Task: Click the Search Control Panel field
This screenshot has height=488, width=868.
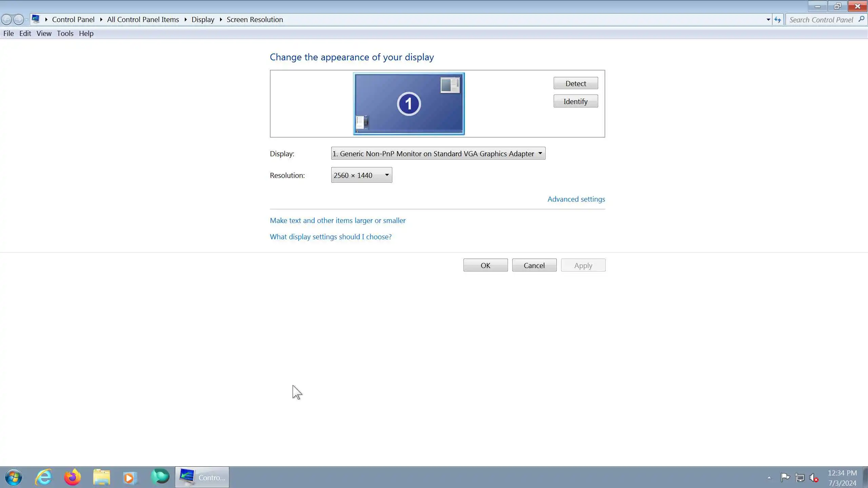Action: point(821,20)
